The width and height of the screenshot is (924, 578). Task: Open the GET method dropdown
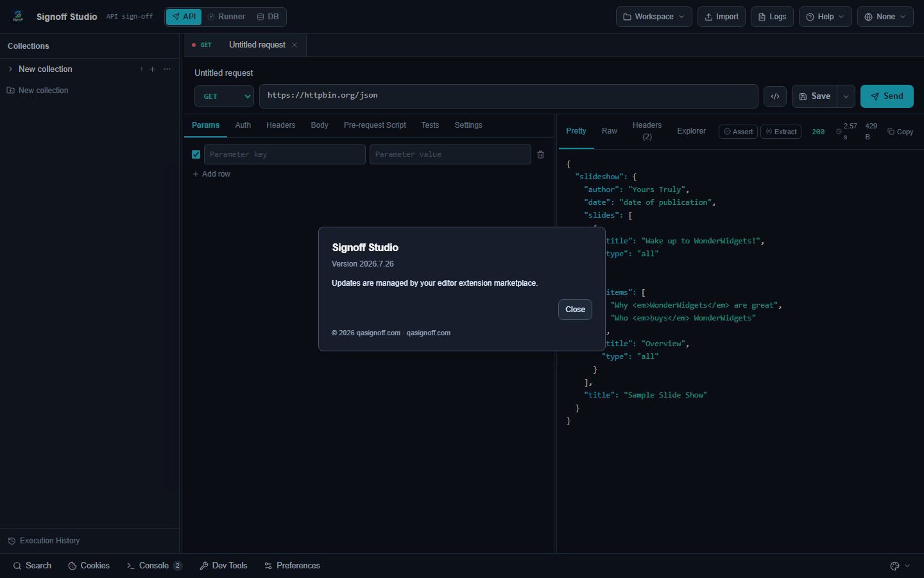[224, 96]
